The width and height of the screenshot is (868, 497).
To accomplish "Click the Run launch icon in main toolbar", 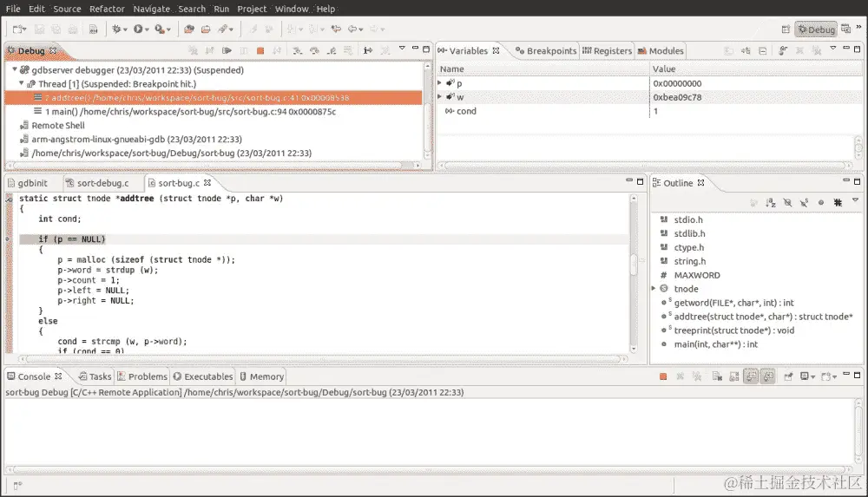I will (138, 29).
